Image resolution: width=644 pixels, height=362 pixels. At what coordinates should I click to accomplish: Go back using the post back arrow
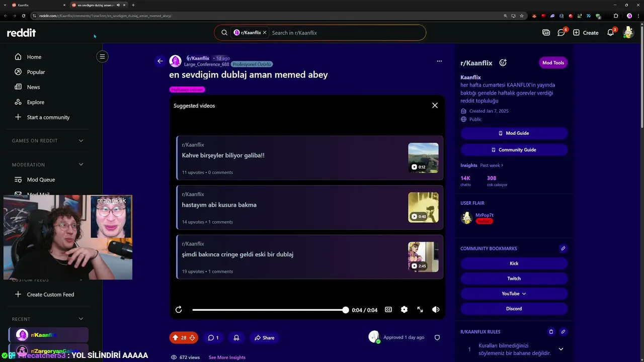[160, 61]
